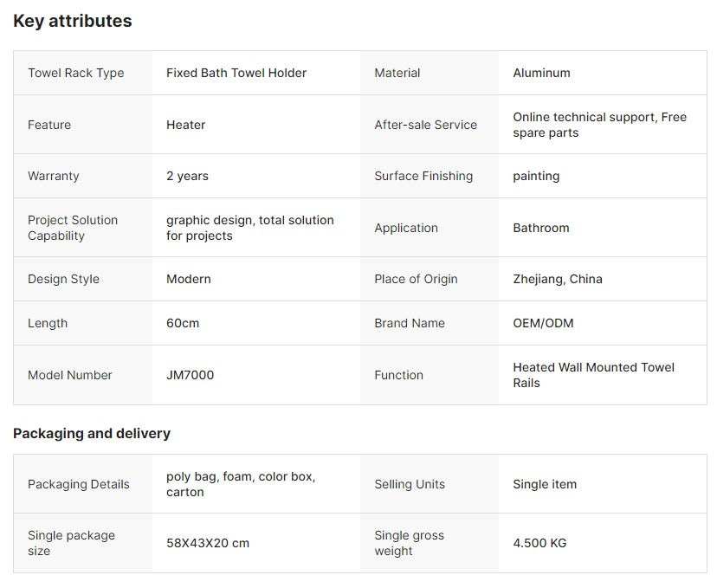717x588 pixels.
Task: Select the JM7000 model number
Action: pyautogui.click(x=190, y=375)
